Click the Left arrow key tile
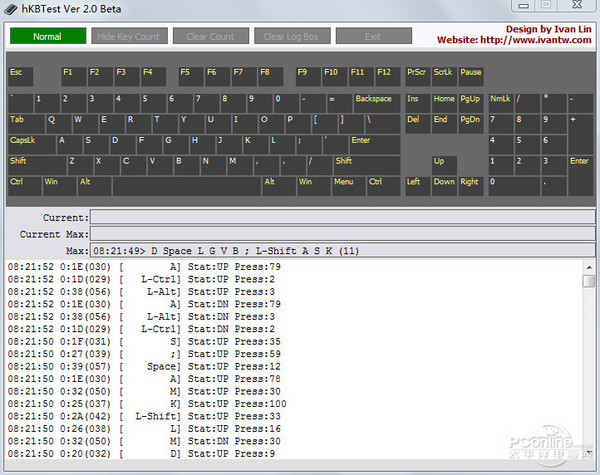 pos(418,186)
